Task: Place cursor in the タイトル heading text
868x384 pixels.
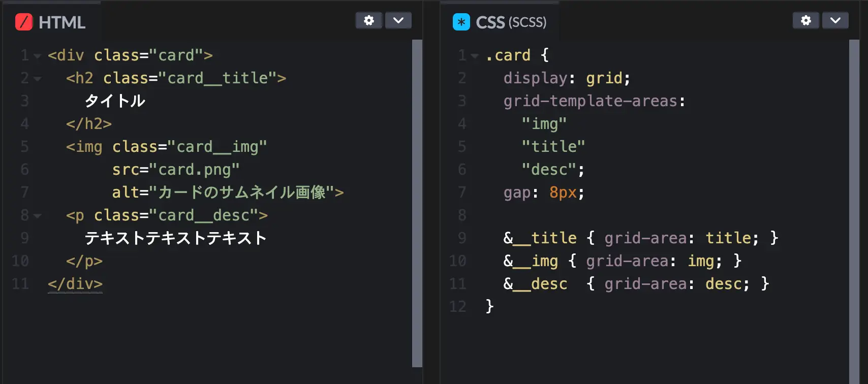Action: point(115,101)
